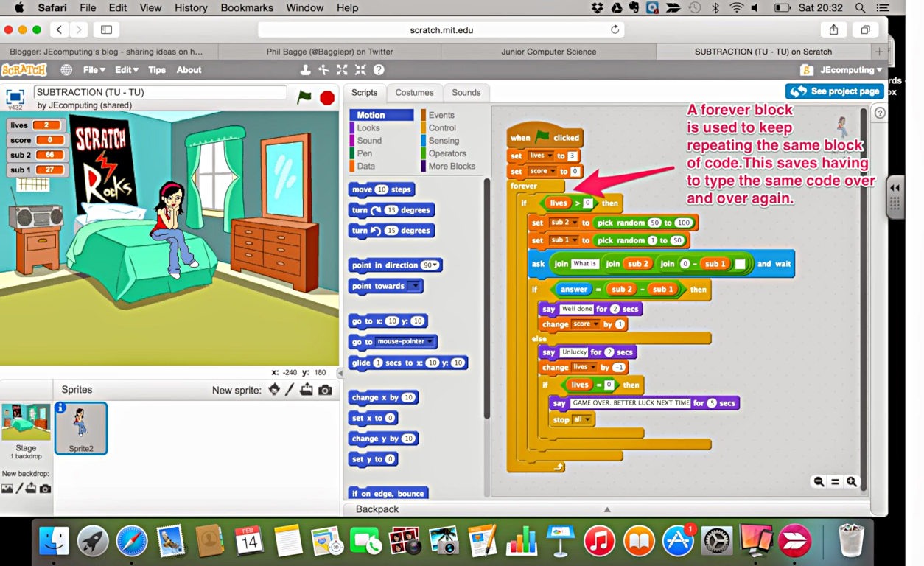Paint a new backdrop icon
924x566 pixels.
coord(20,488)
